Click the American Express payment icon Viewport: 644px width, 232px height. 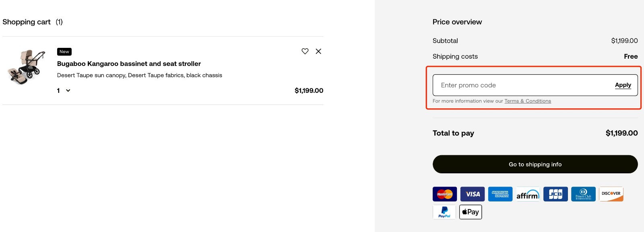coord(500,194)
